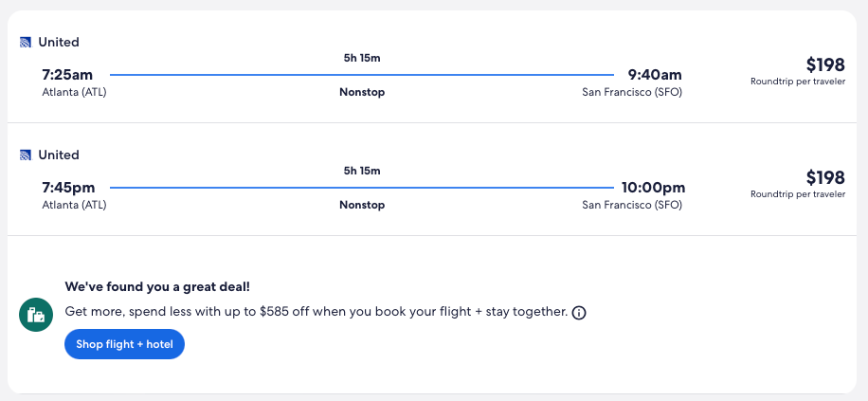Click the $198 price of evening flight

click(824, 177)
